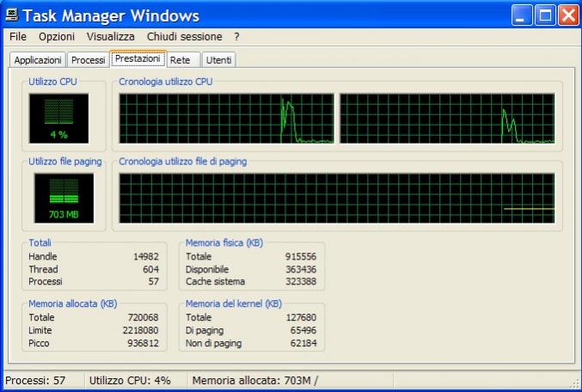Click the Totali group heading
Screen dimensions: 582x392
coord(40,242)
